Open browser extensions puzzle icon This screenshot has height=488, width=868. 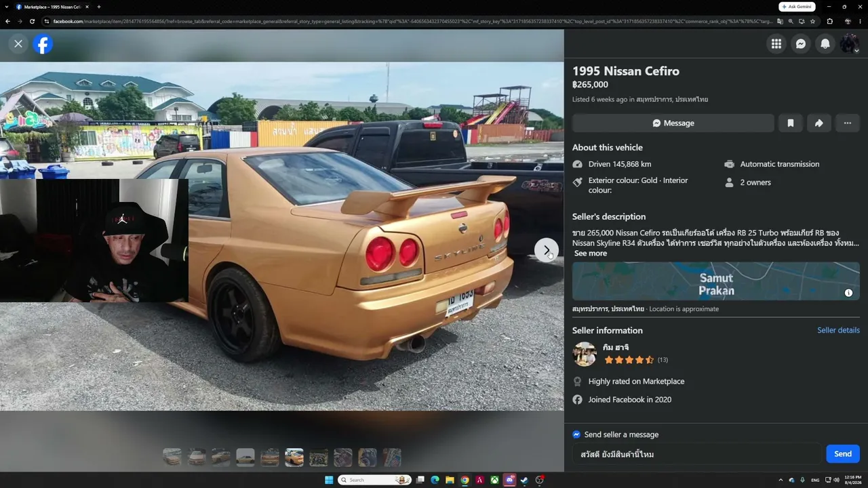pyautogui.click(x=830, y=21)
